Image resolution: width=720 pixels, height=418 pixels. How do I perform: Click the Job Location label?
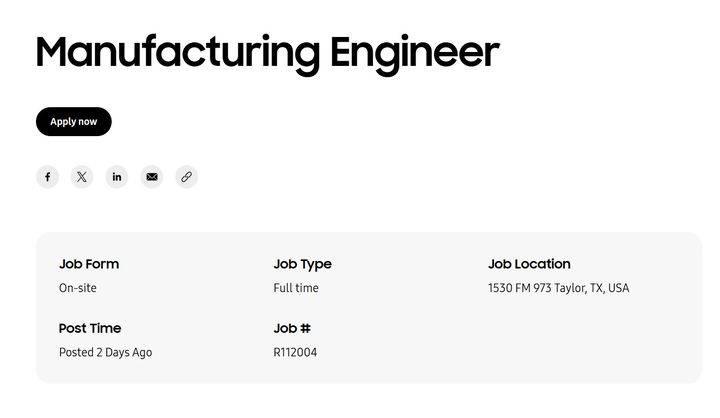click(x=529, y=264)
